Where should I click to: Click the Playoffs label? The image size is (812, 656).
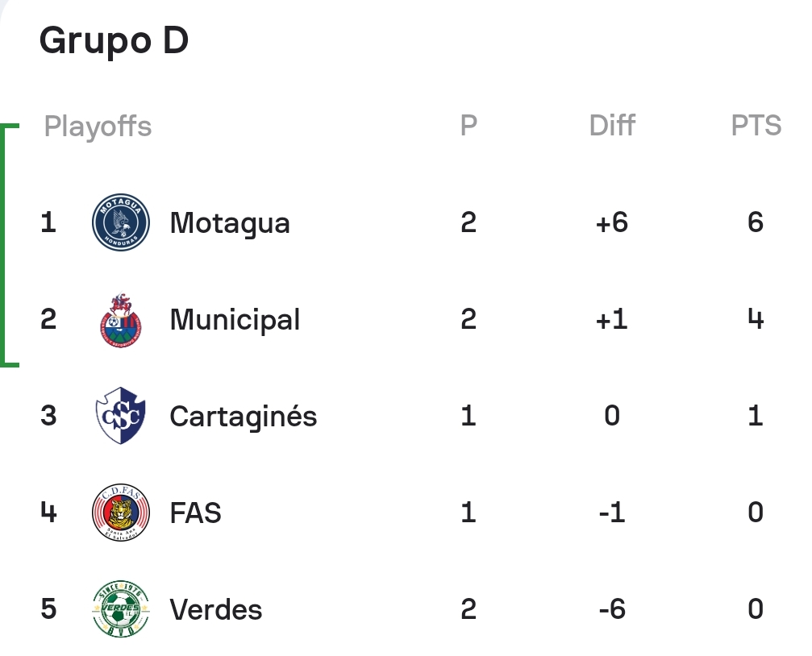(x=98, y=127)
